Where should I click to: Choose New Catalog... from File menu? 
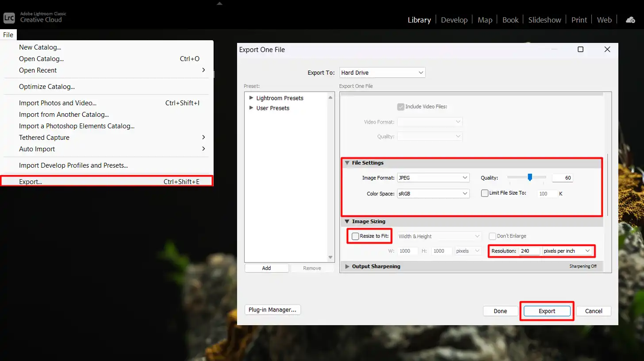pyautogui.click(x=107, y=47)
